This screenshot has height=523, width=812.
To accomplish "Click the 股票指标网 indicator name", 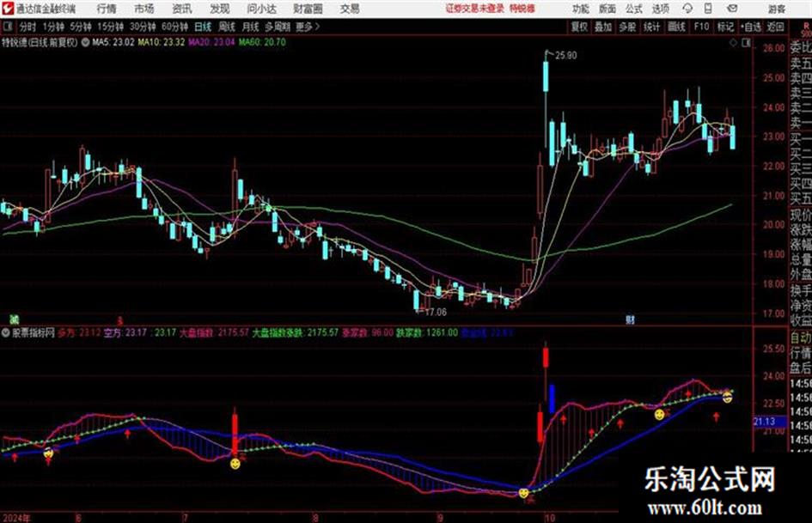I will click(x=34, y=333).
